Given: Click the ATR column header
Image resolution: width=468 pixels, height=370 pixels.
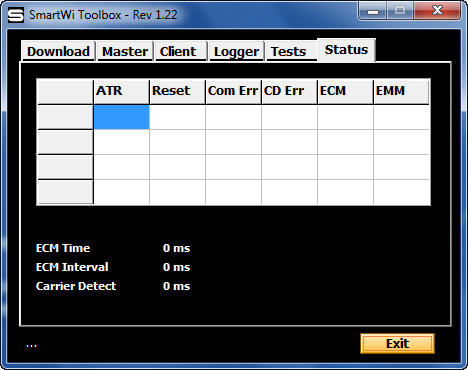Looking at the screenshot, I should click(121, 92).
